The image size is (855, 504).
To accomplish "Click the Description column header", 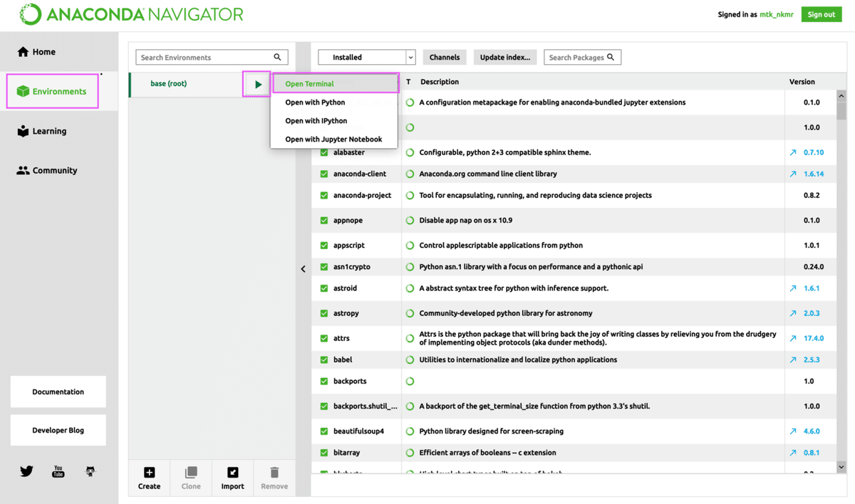I will tap(440, 82).
